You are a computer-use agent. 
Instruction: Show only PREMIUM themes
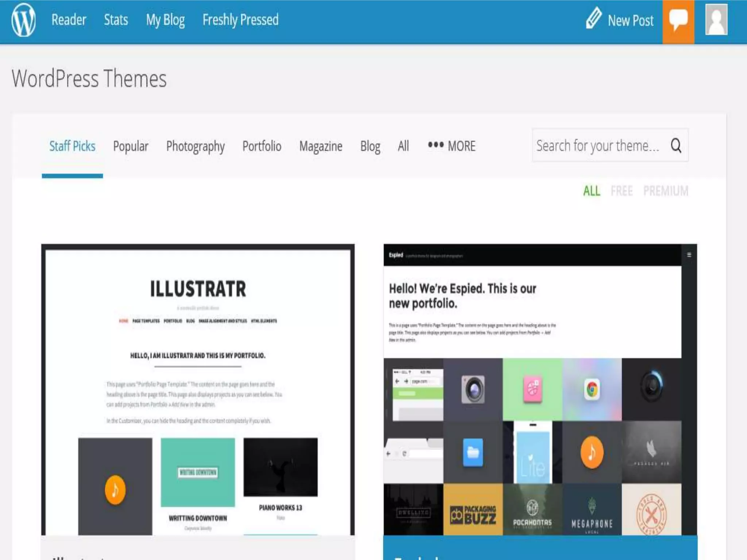(666, 191)
